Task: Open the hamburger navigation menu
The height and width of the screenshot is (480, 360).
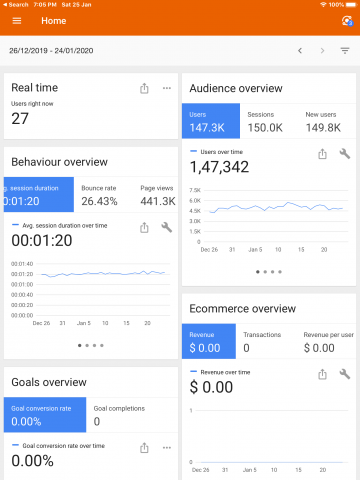Action: tap(17, 21)
